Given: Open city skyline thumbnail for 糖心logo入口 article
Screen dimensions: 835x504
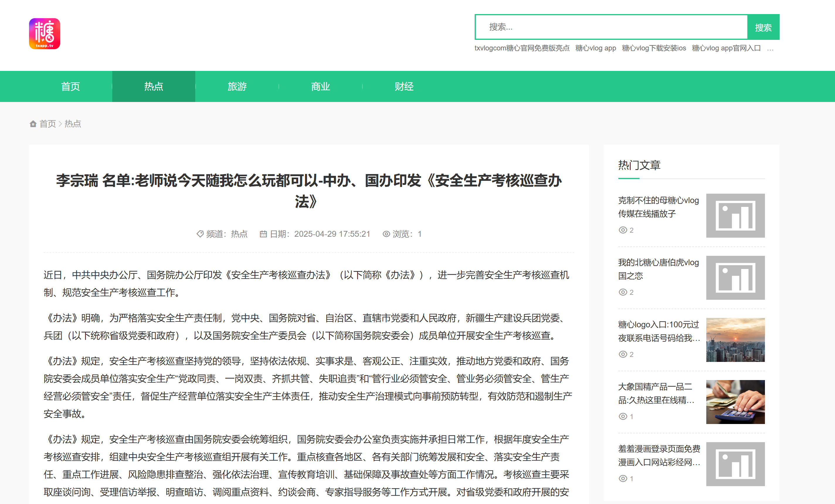Looking at the screenshot, I should (x=735, y=340).
